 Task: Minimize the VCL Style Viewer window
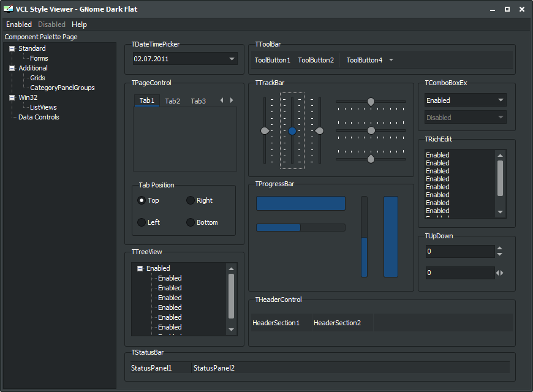[x=492, y=9]
